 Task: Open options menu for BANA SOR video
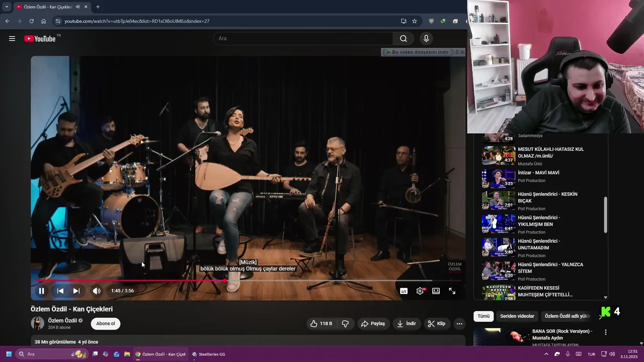coord(606,332)
